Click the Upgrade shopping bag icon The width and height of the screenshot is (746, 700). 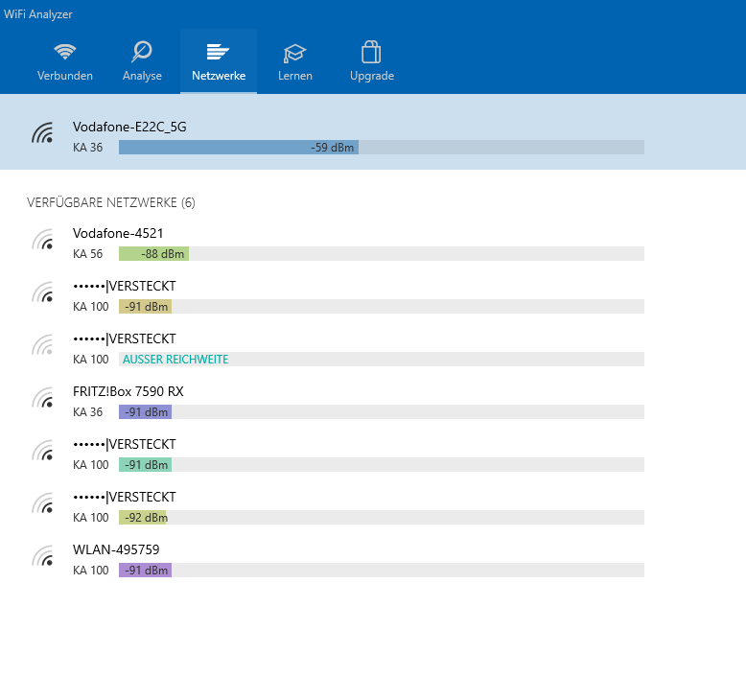pos(371,52)
